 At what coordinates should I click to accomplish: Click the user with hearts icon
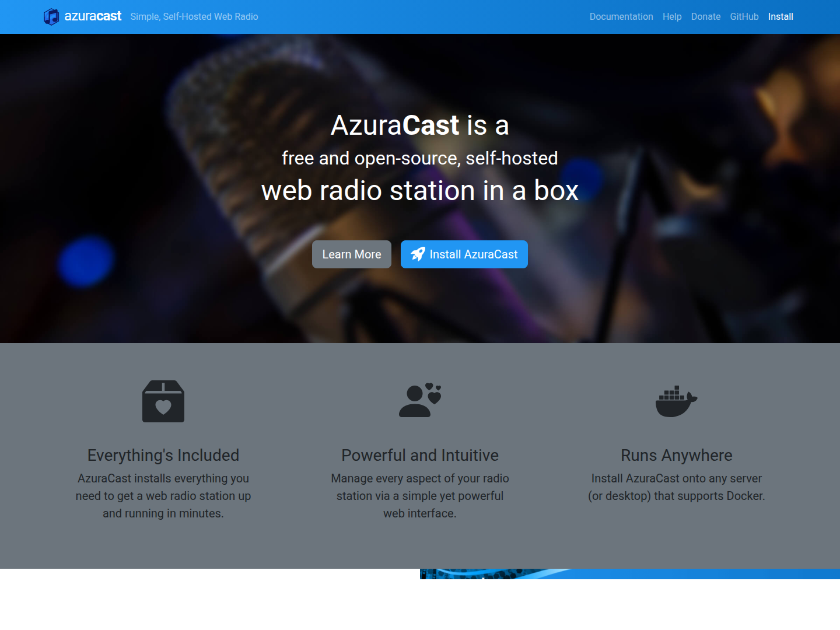point(420,400)
